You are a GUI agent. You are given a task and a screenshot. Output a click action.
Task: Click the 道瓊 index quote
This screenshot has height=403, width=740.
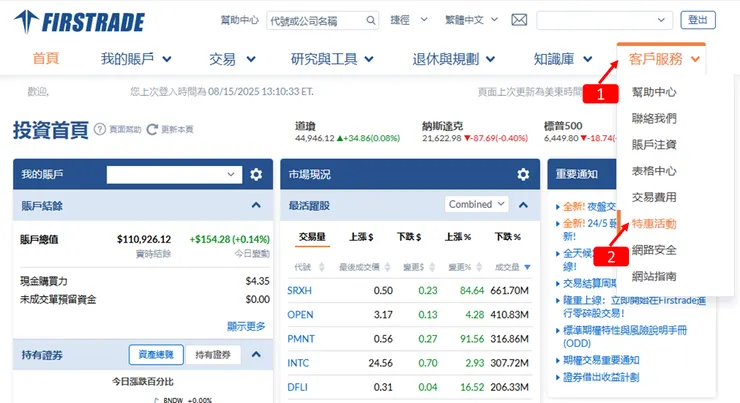[347, 132]
